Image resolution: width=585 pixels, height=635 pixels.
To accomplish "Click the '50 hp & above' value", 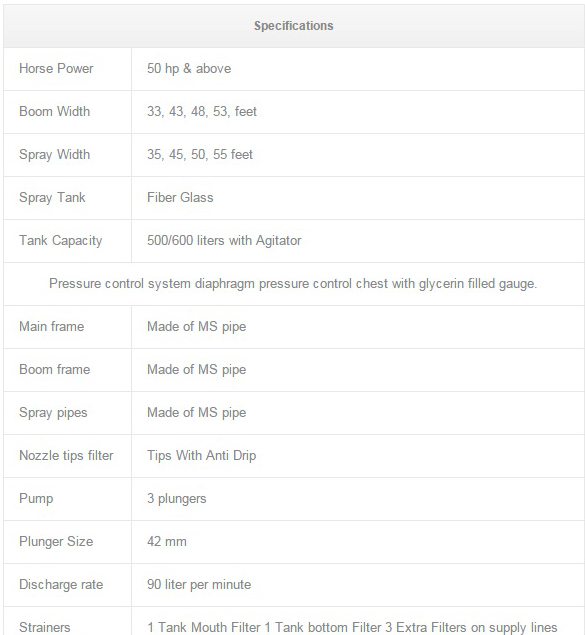I will [189, 68].
